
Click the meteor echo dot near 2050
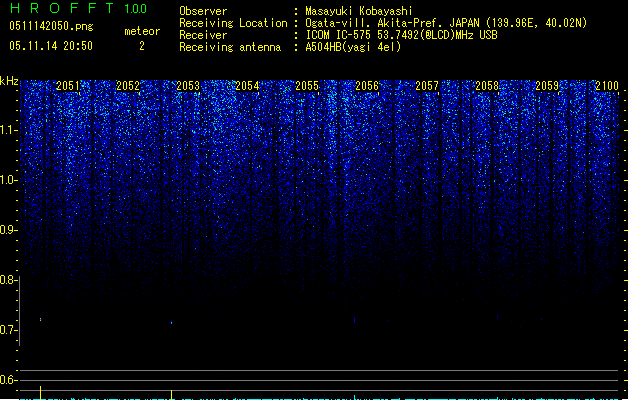[x=41, y=320]
